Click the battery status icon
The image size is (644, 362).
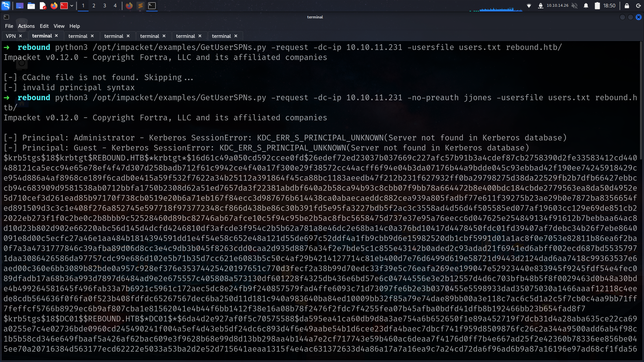click(597, 6)
